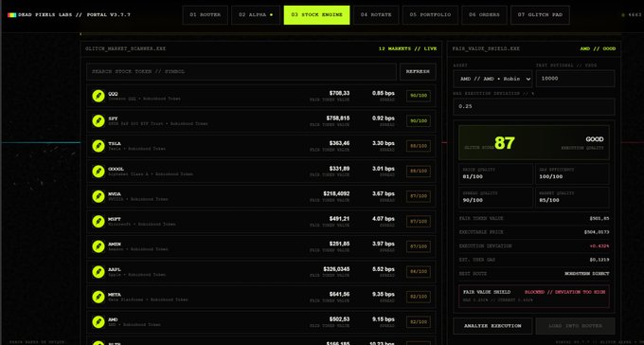644x345 pixels.
Task: Select the 03 Stock Engine tab
Action: click(316, 15)
